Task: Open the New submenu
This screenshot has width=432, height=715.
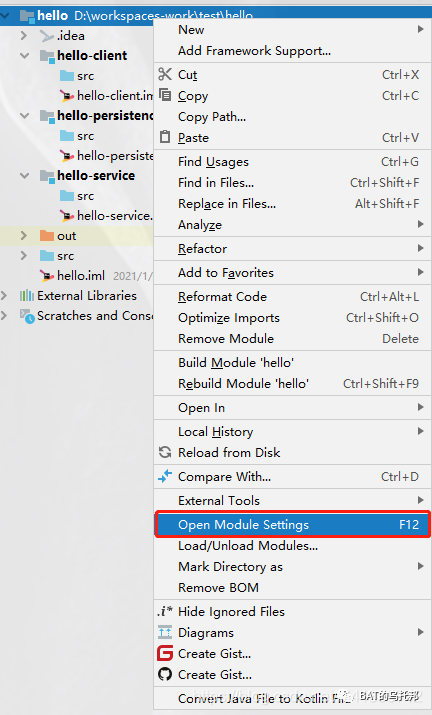Action: 292,30
